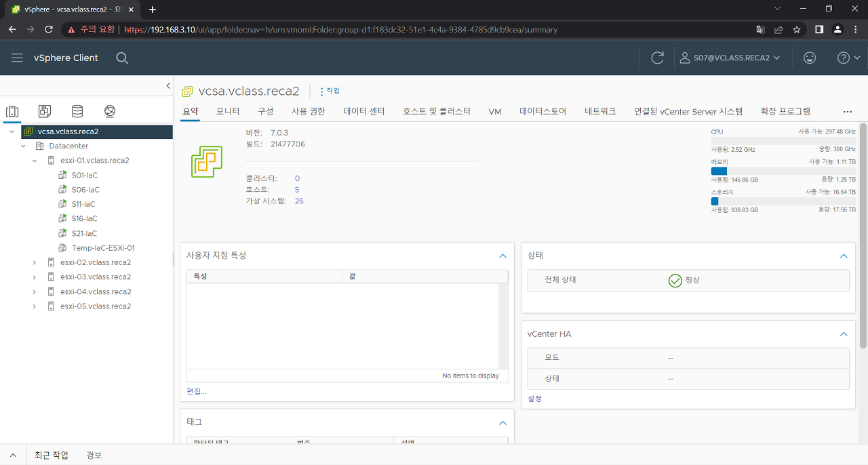This screenshot has width=868, height=465.
Task: Open the 구성 tab
Action: coord(266,111)
